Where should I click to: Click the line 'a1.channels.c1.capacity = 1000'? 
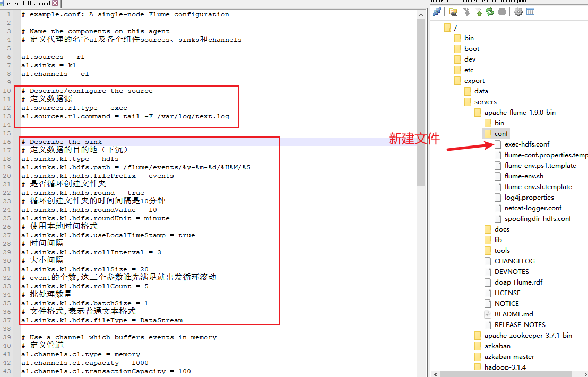click(85, 363)
